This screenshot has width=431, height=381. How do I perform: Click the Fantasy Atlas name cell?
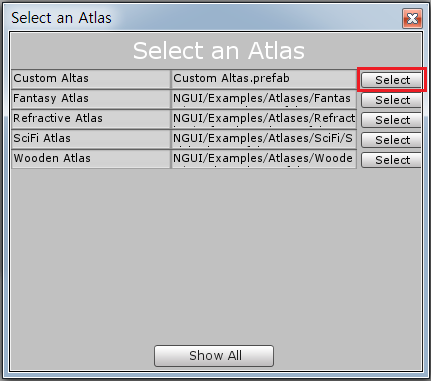tap(91, 99)
